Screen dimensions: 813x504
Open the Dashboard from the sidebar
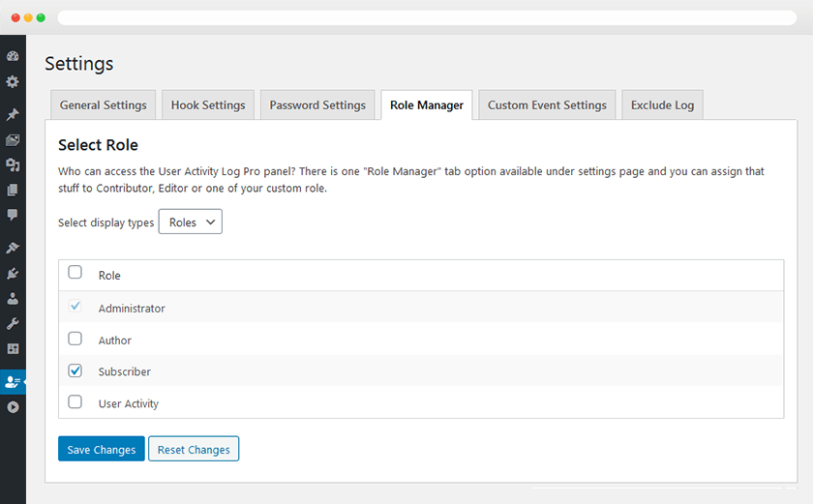pos(13,57)
